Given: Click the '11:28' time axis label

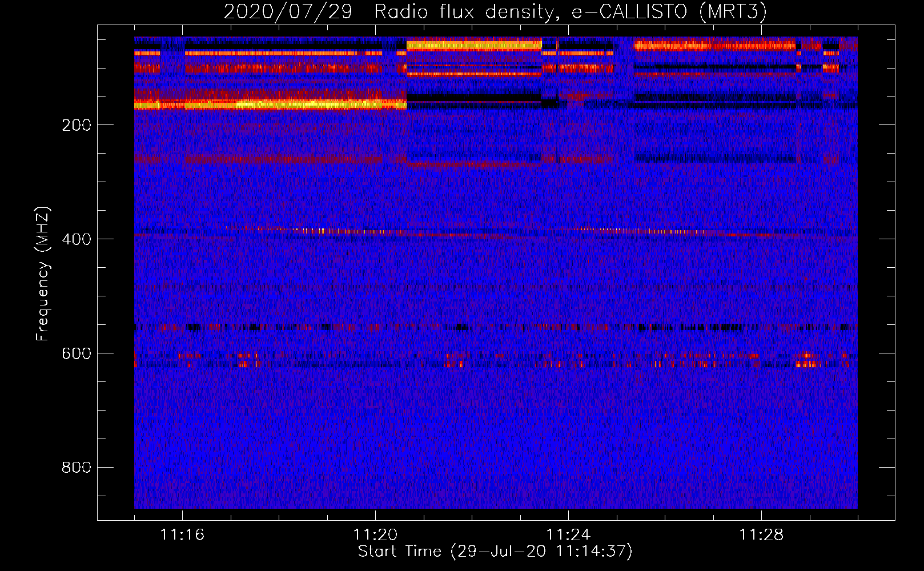Looking at the screenshot, I should pos(761,534).
